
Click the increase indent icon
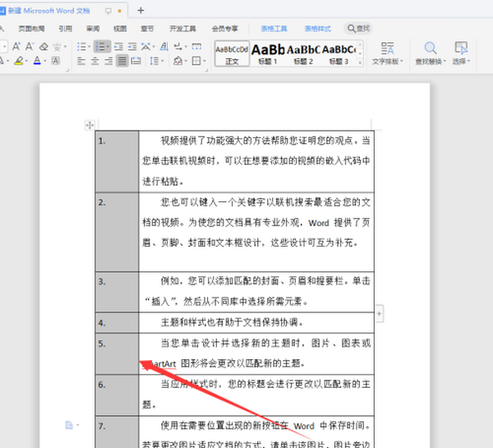(x=132, y=47)
